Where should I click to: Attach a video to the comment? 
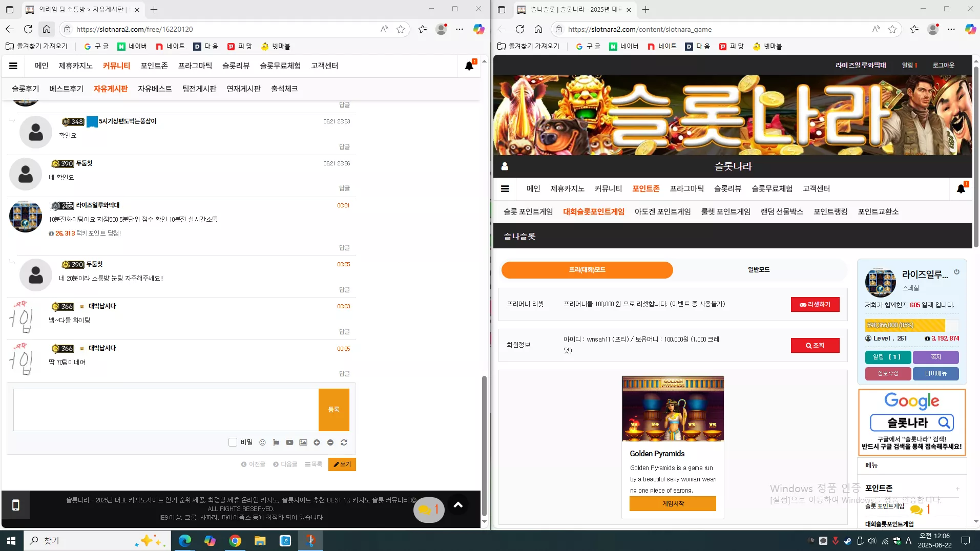click(289, 442)
